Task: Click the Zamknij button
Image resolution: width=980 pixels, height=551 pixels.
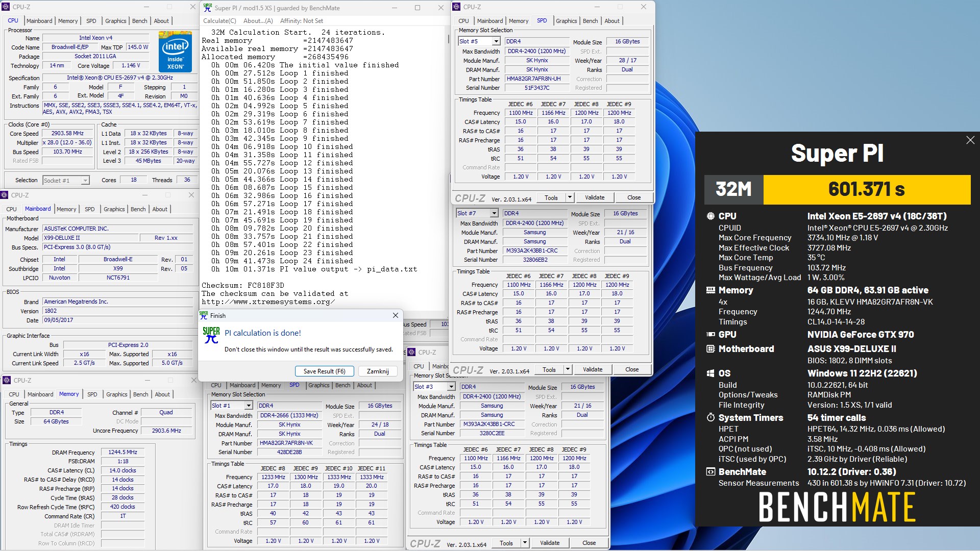Action: (x=378, y=371)
